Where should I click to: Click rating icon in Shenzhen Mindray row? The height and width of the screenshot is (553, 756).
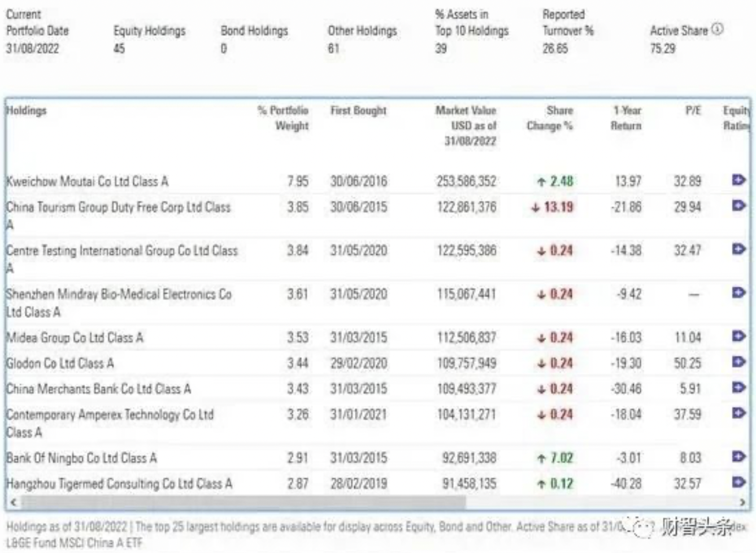[738, 293]
